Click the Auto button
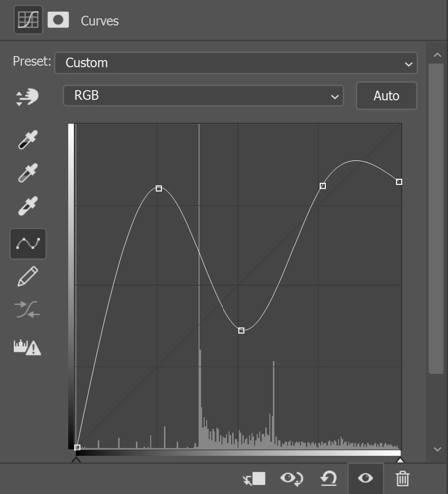 click(386, 96)
